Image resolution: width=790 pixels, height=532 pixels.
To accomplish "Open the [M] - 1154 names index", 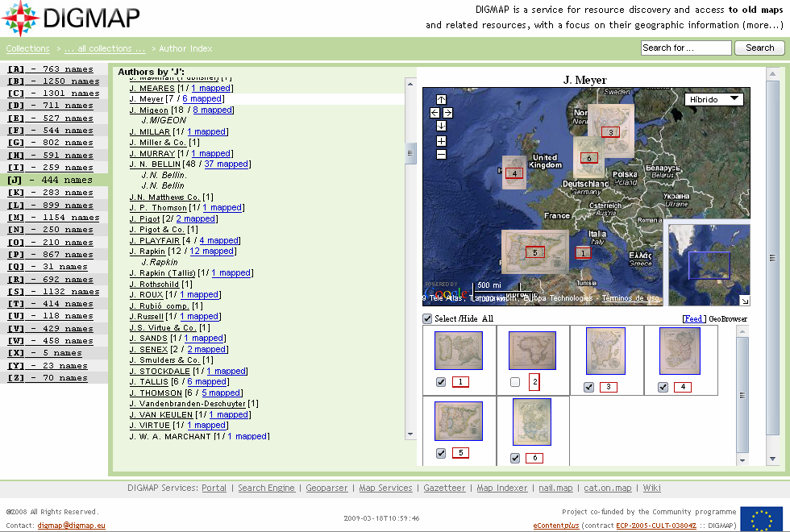I will (53, 217).
